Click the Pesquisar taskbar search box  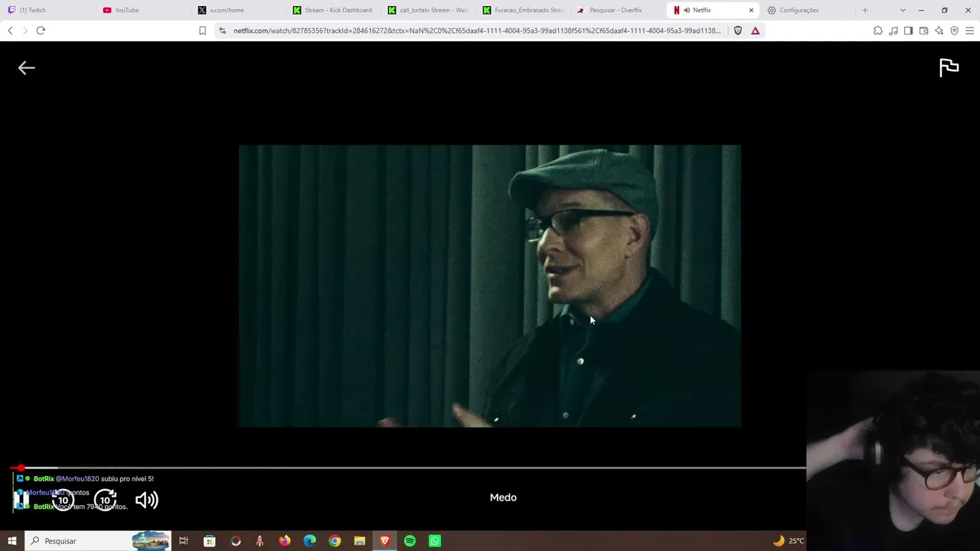(98, 541)
